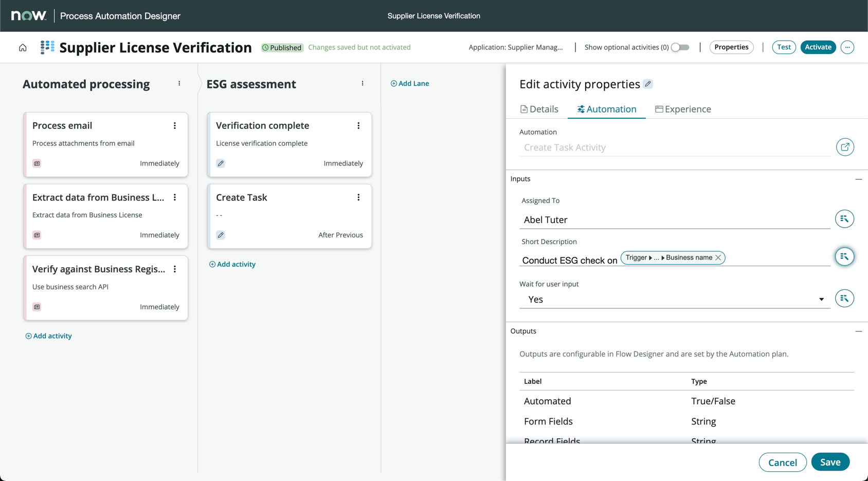868x481 pixels.
Task: Switch to the Experience tab
Action: pyautogui.click(x=683, y=109)
